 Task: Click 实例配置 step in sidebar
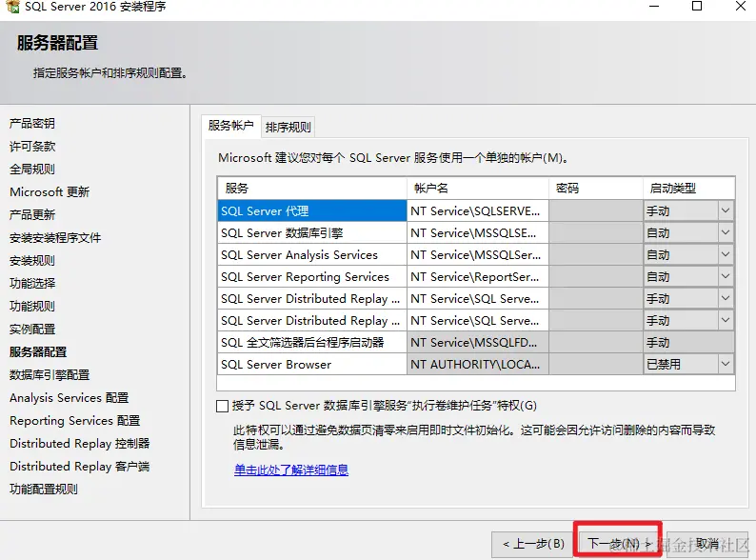click(x=32, y=329)
